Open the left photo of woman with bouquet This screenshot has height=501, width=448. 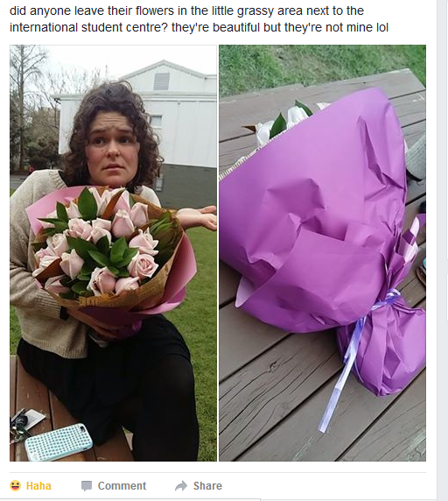(113, 253)
